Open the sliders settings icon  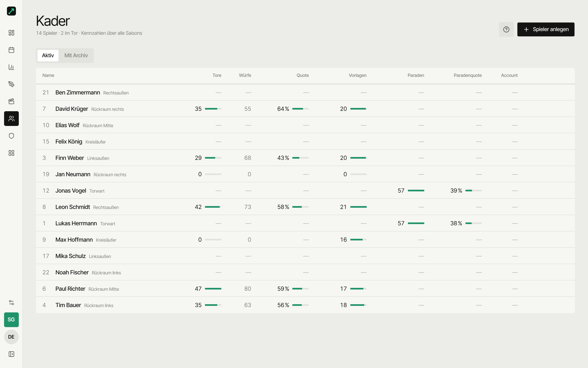click(x=11, y=303)
